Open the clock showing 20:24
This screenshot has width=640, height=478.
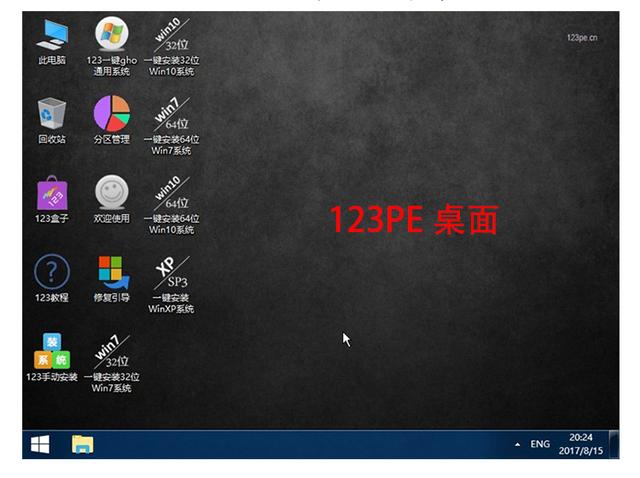click(x=581, y=444)
